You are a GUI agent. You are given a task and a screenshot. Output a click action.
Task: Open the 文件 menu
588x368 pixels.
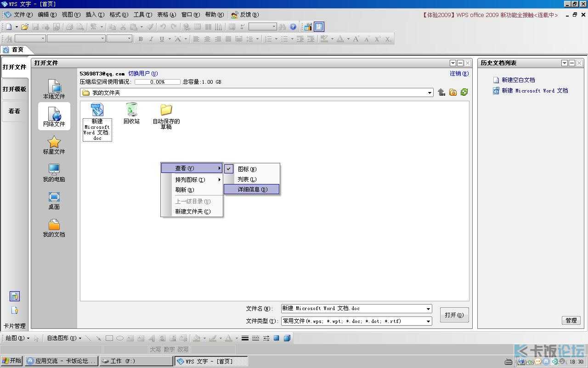click(23, 15)
